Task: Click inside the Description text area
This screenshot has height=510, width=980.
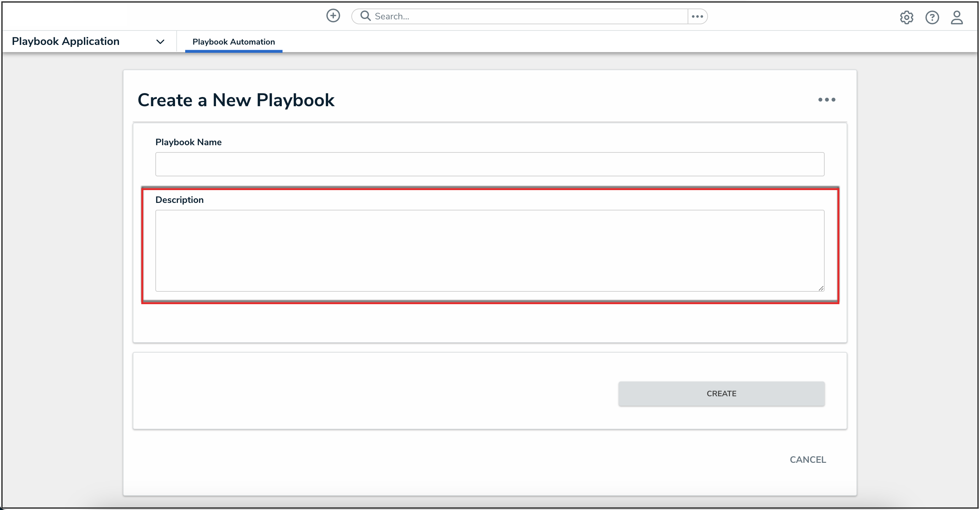Action: coord(489,251)
